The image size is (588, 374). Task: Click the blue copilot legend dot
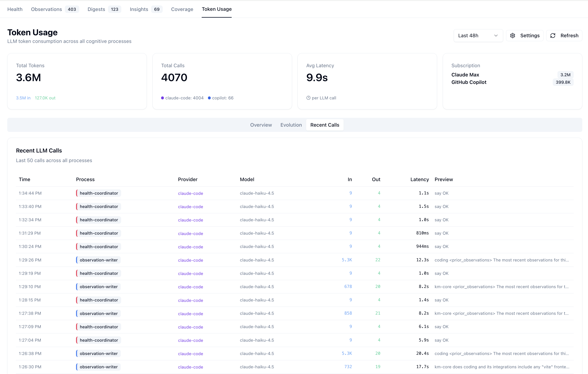[x=209, y=98]
